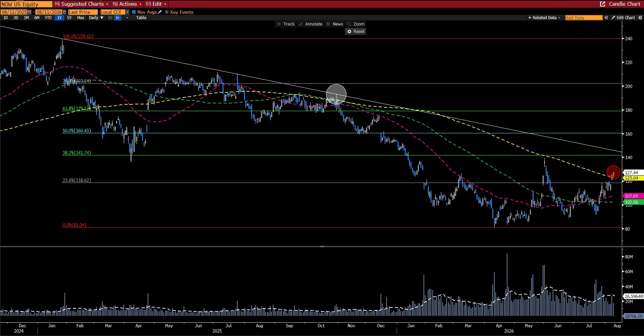Image resolution: width=644 pixels, height=336 pixels.
Task: Click the Track crosshair tool
Action: (x=286, y=24)
